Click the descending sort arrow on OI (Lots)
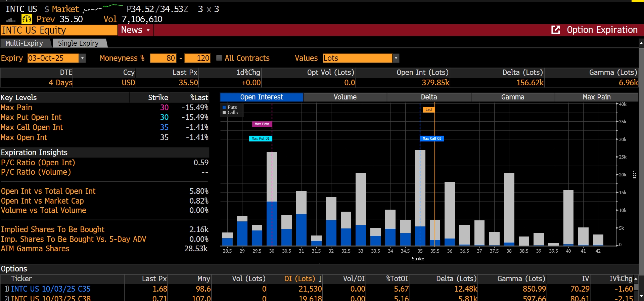 click(320, 279)
